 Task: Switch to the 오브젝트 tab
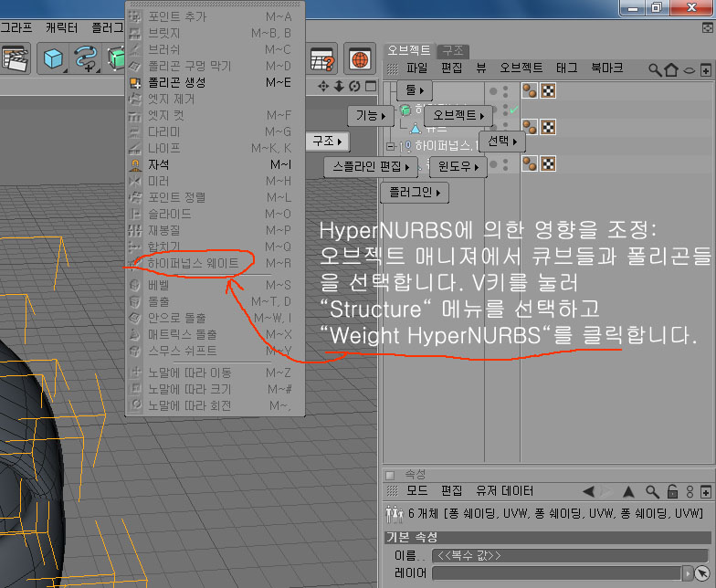click(x=409, y=49)
